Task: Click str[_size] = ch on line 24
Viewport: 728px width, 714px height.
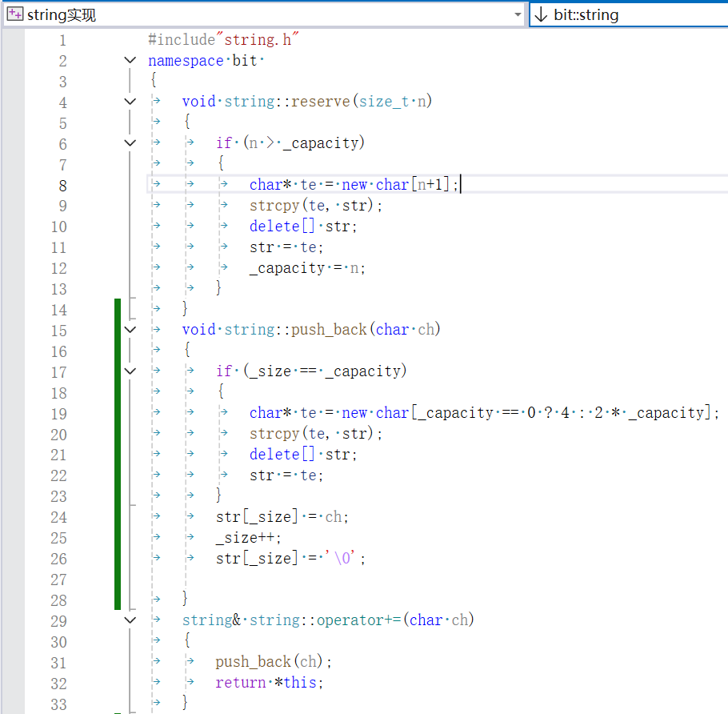Action: (x=278, y=516)
